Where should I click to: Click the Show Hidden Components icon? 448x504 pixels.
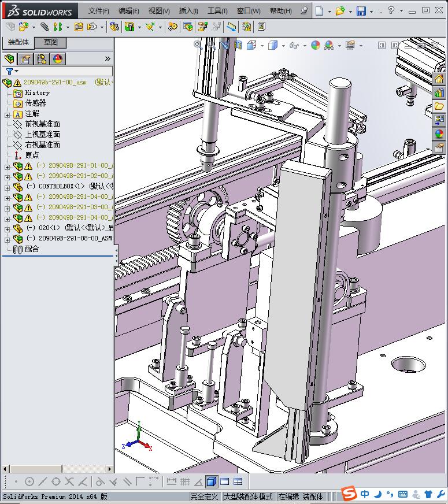coord(114,27)
